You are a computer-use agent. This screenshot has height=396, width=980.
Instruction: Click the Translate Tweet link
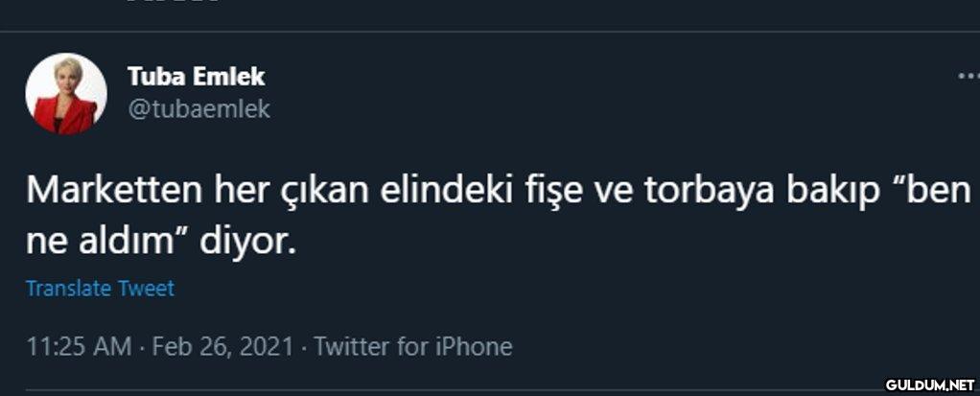click(100, 288)
